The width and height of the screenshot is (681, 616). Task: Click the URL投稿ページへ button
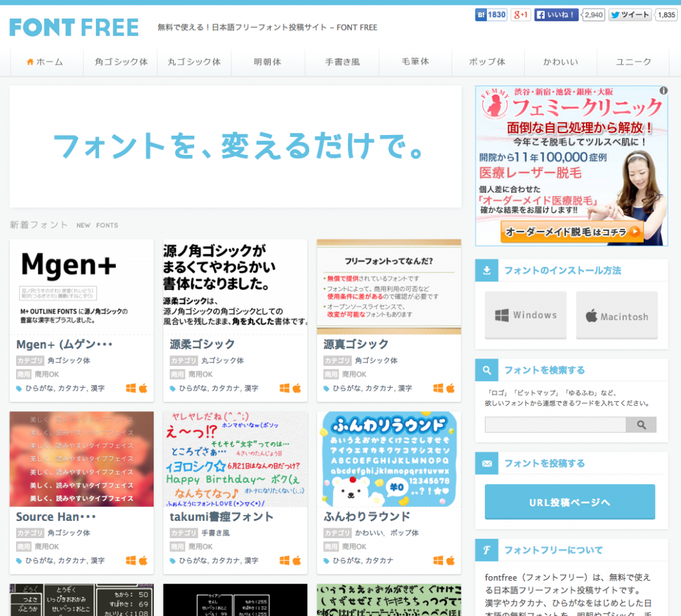pos(570,502)
